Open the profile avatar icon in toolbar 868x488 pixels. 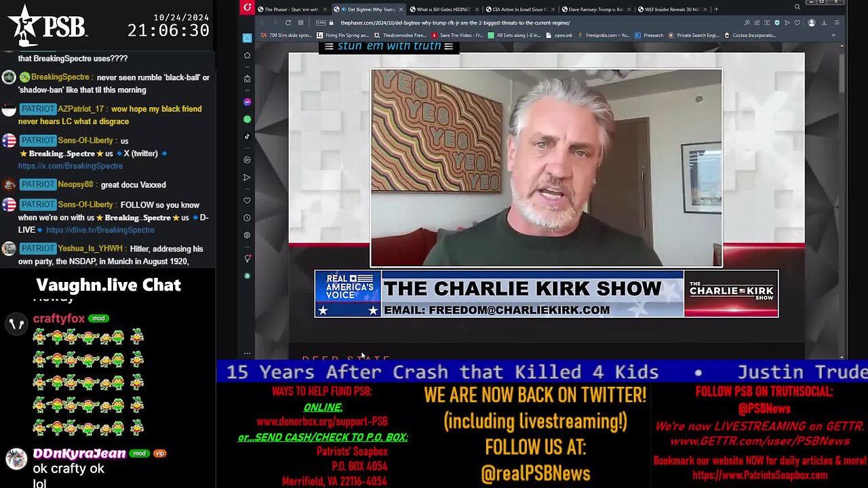click(812, 22)
